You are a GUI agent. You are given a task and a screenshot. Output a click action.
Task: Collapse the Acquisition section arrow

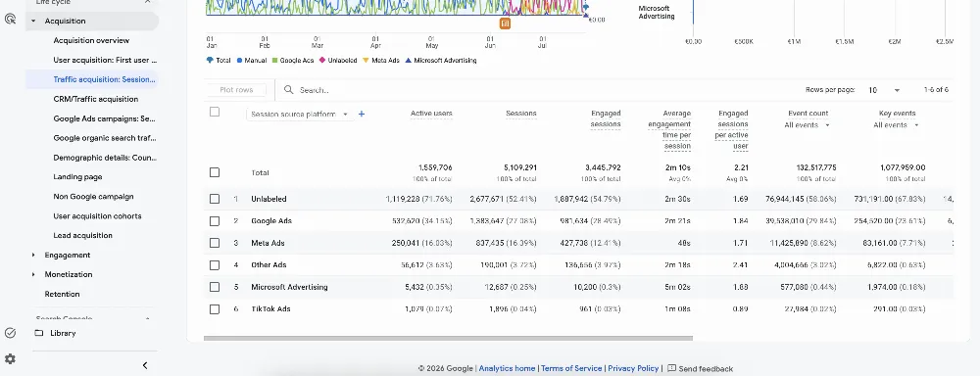click(x=33, y=22)
